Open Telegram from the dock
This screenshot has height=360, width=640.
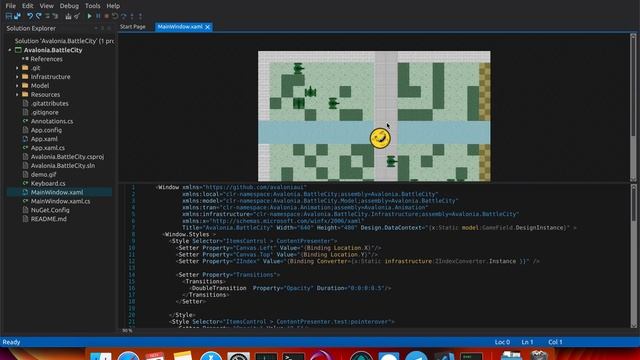click(416, 356)
